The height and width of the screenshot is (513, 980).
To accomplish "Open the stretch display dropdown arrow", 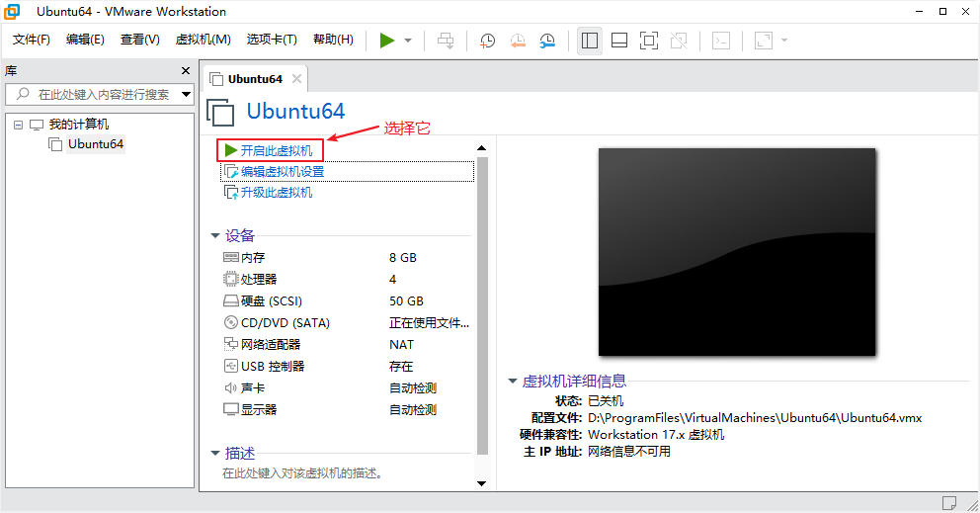I will click(784, 41).
